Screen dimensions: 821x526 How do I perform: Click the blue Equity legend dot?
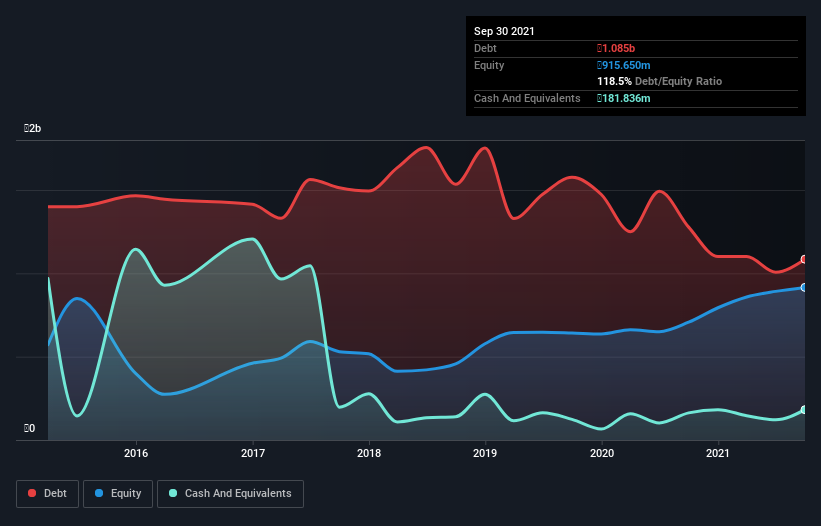[x=99, y=493]
